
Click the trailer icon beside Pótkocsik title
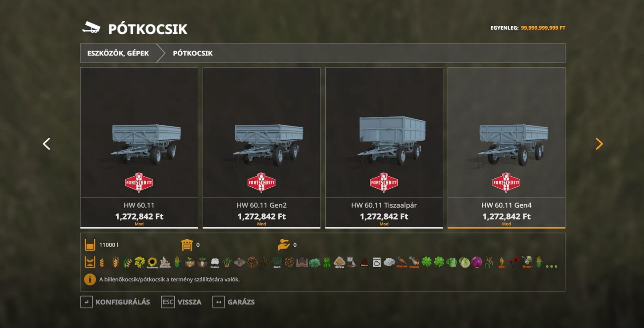point(91,28)
